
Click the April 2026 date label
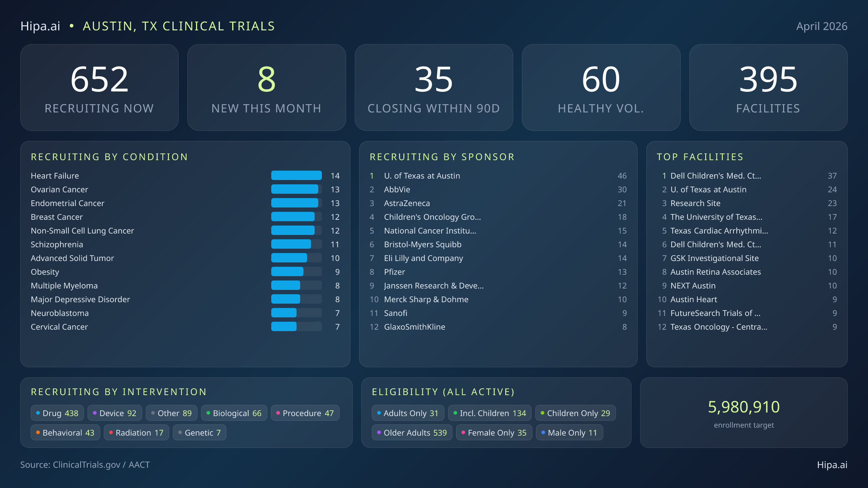click(x=822, y=26)
